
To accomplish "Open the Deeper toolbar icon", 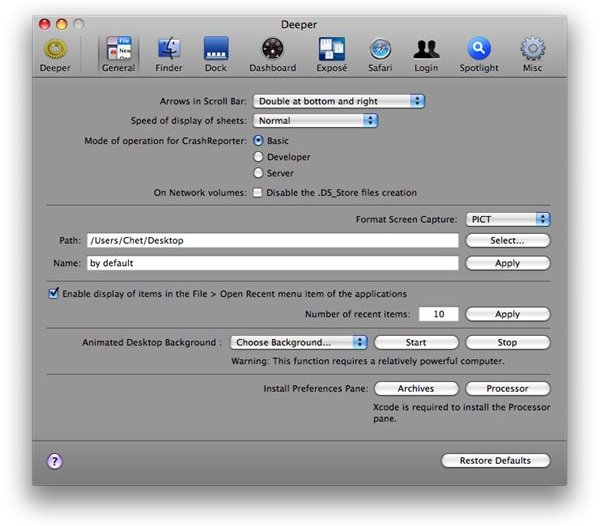I will tap(55, 55).
